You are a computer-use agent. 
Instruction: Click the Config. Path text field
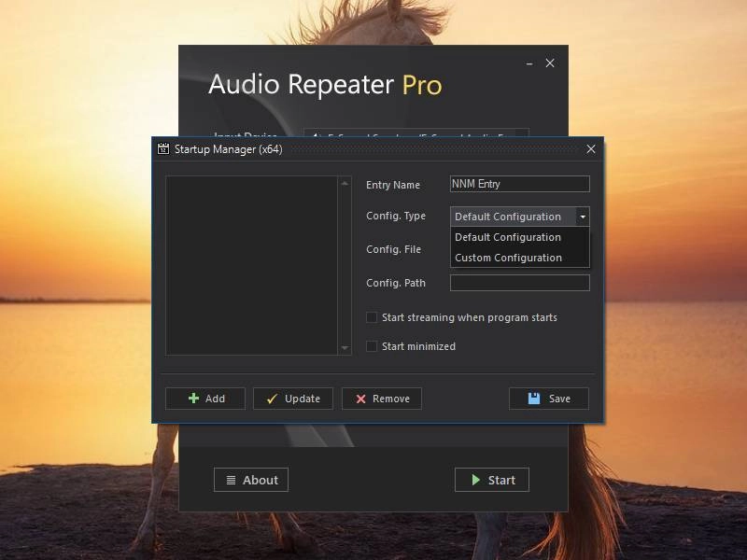click(x=520, y=283)
